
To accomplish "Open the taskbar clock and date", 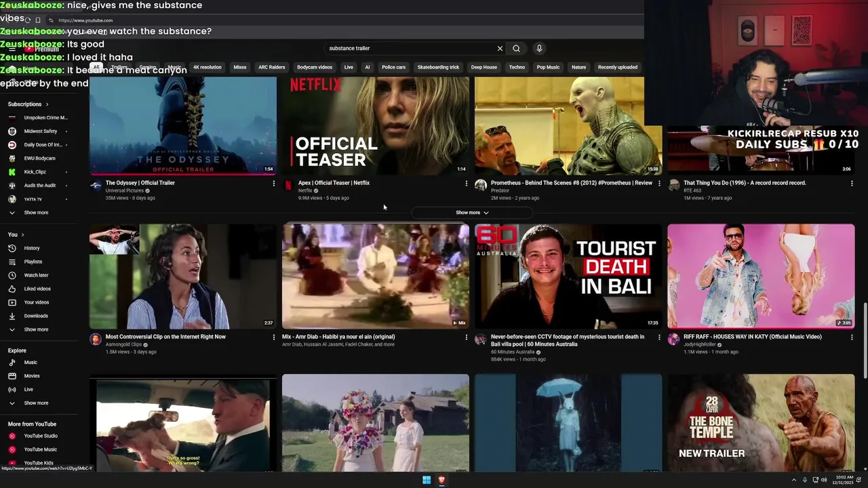I will 842,480.
